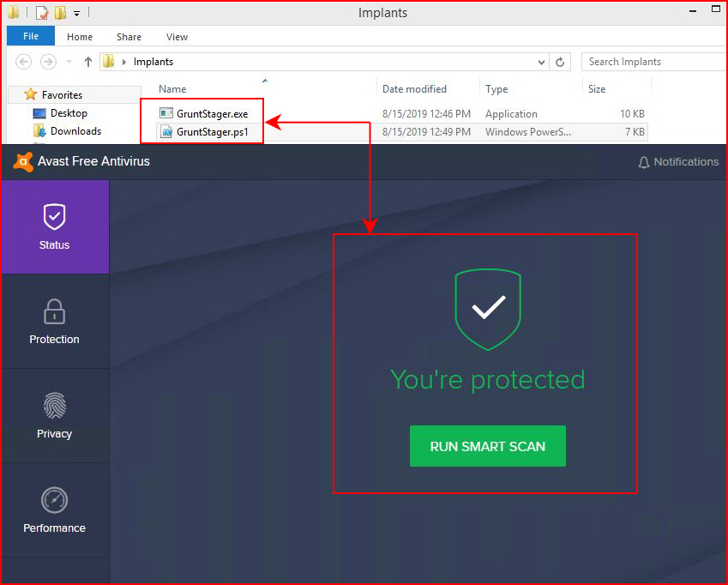
Task: Click the Privacy fingerprint sidebar icon
Action: point(55,406)
